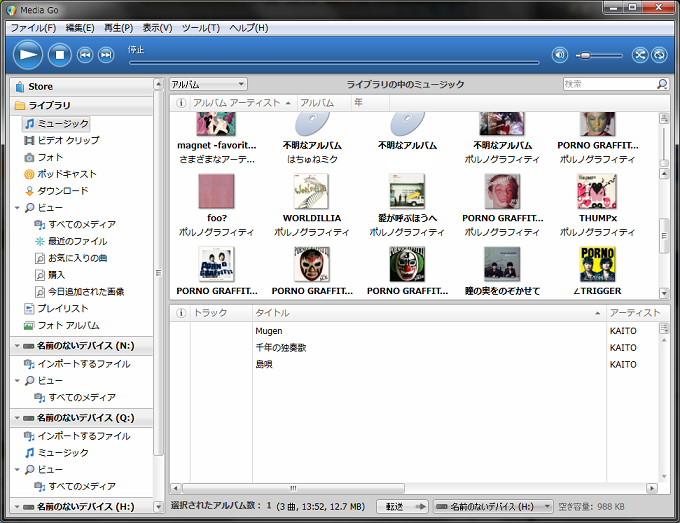Viewport: 680px width, 523px height.
Task: Select the ∠TRIGGER album cover
Action: (x=597, y=264)
